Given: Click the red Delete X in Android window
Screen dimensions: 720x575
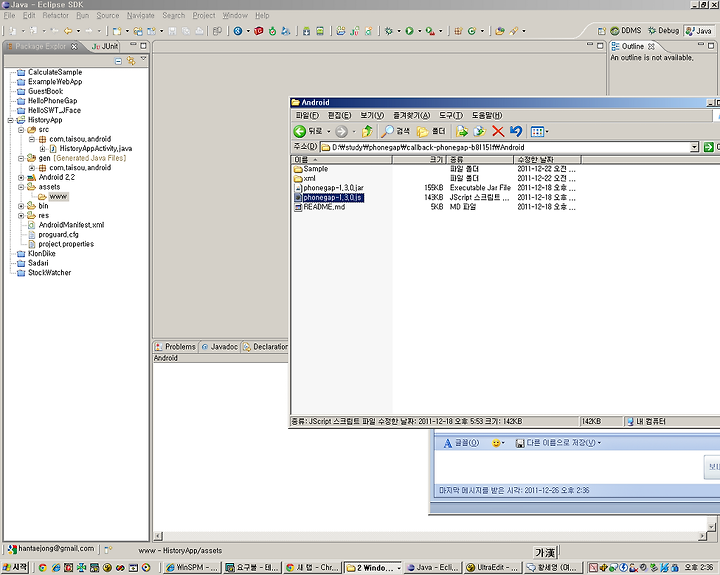Looking at the screenshot, I should pos(498,131).
